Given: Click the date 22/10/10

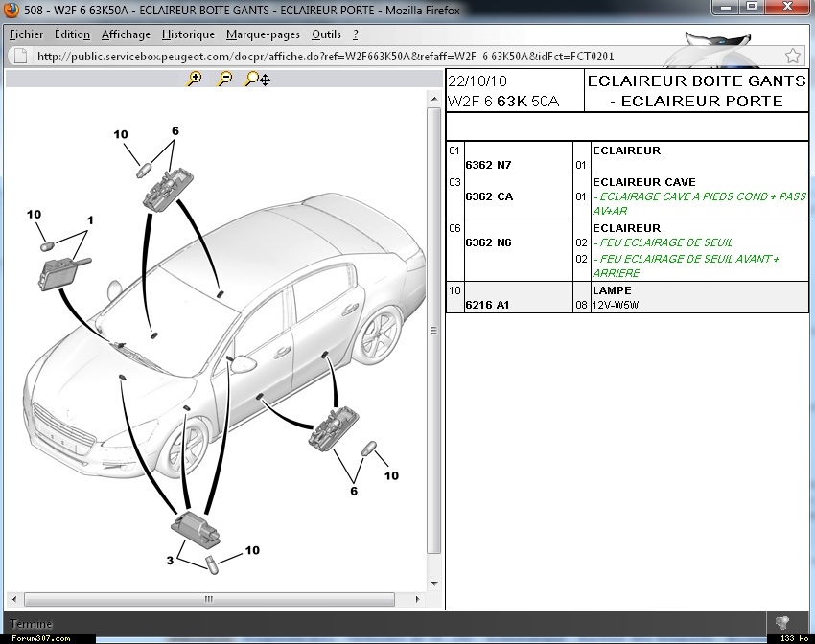Looking at the screenshot, I should coord(477,81).
